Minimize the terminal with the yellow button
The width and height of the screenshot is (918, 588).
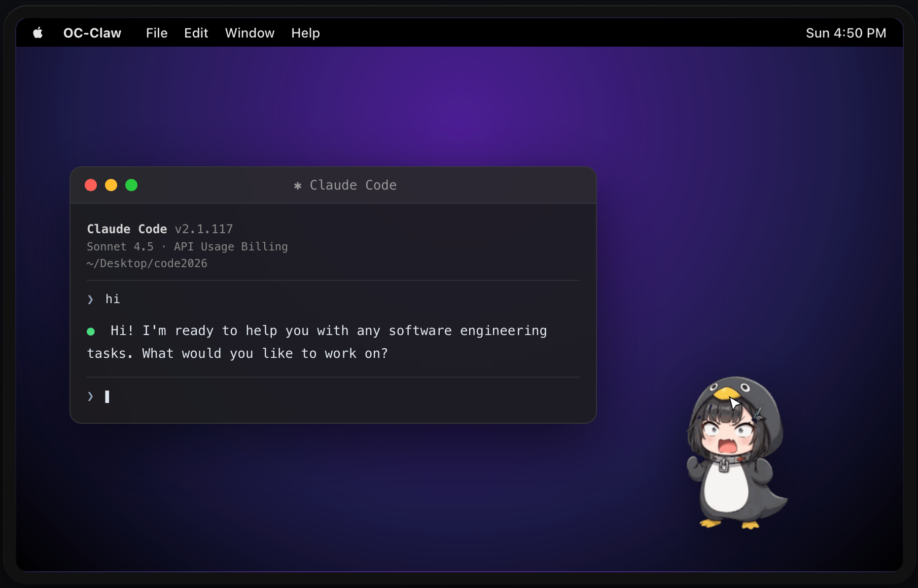(x=111, y=185)
